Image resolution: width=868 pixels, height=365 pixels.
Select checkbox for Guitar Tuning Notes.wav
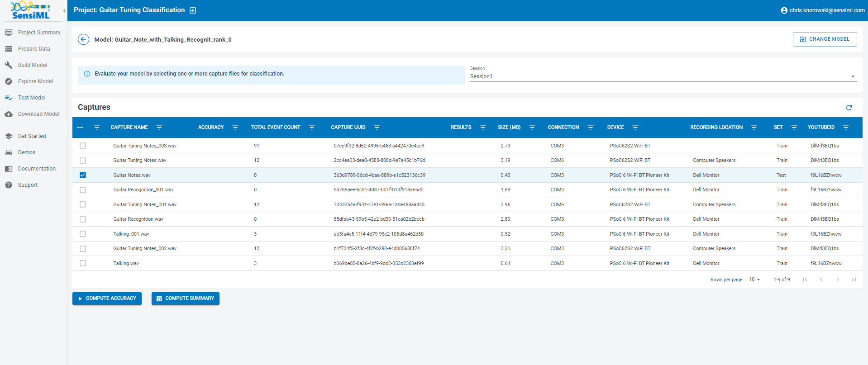83,161
